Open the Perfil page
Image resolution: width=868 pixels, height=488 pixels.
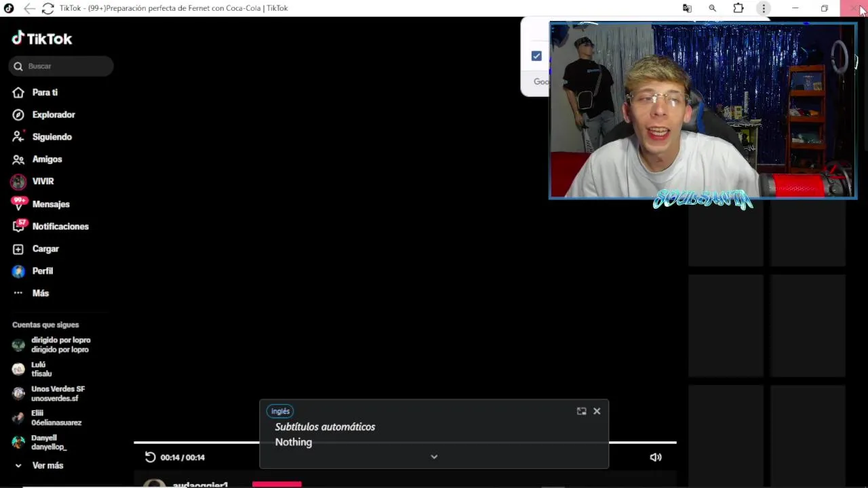[33, 271]
